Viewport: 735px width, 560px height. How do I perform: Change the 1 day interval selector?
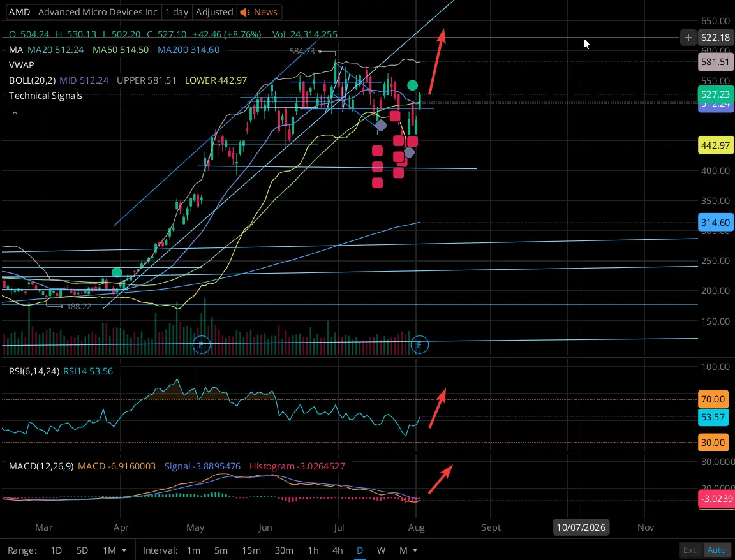177,12
